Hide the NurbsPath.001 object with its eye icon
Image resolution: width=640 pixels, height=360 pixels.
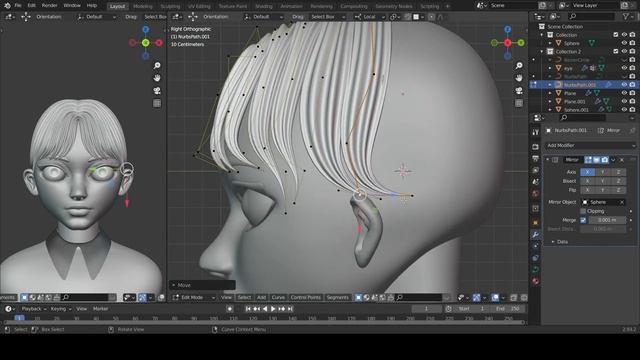pos(624,84)
